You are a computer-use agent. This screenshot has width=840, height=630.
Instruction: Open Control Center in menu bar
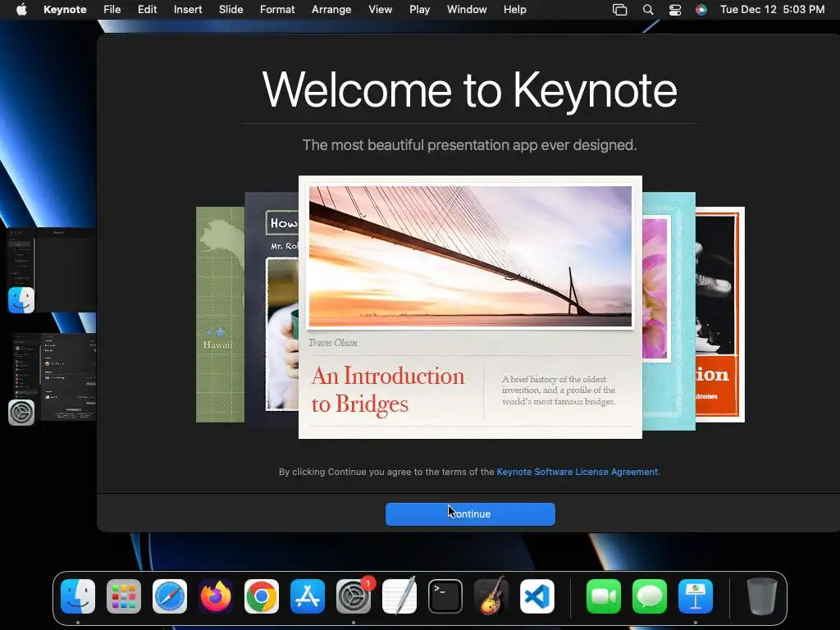pos(675,10)
